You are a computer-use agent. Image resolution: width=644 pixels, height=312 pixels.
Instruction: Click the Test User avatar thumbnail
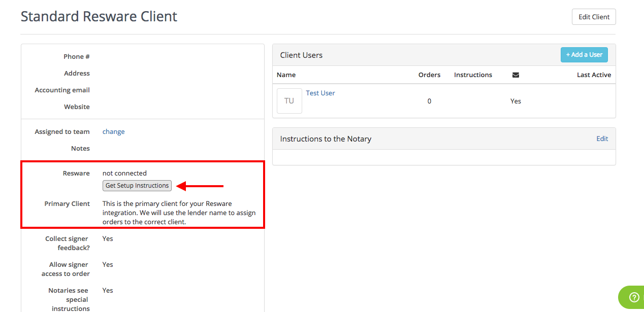(x=289, y=100)
